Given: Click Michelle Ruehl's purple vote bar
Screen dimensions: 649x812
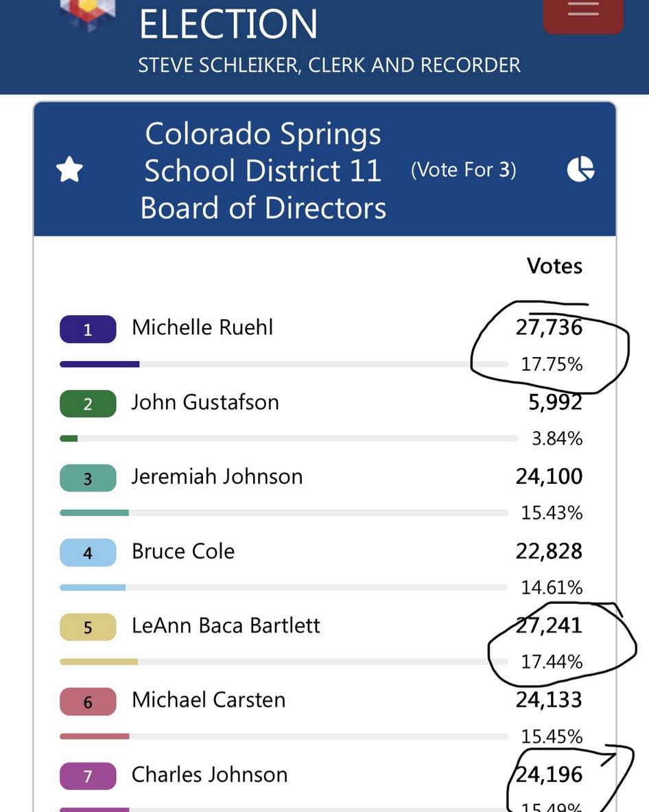Looking at the screenshot, I should tap(99, 364).
